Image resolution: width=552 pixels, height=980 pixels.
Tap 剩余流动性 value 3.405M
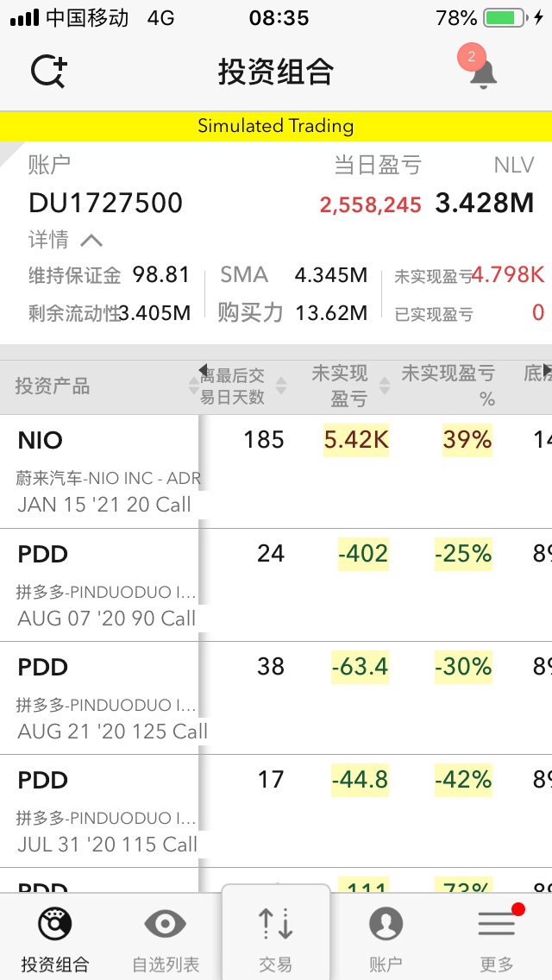click(x=154, y=312)
